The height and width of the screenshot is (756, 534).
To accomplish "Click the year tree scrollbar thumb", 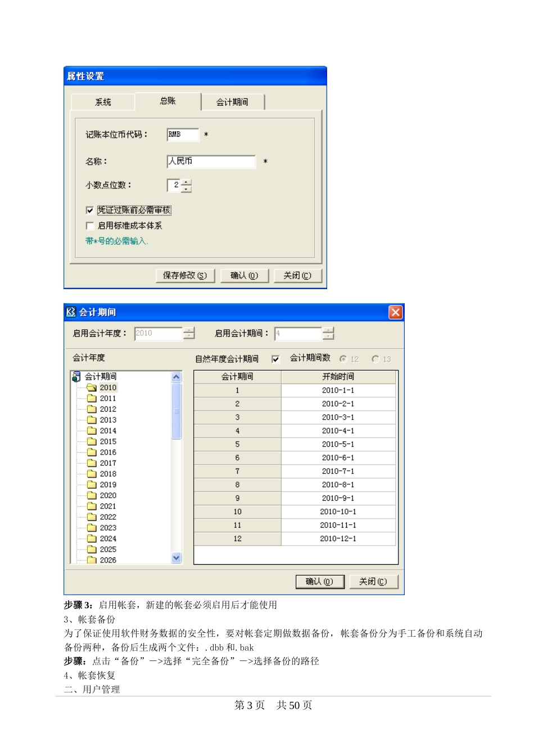I will point(177,411).
